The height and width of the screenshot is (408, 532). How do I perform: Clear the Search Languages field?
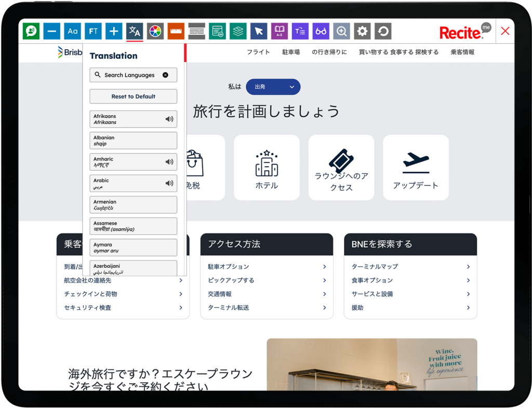click(165, 75)
